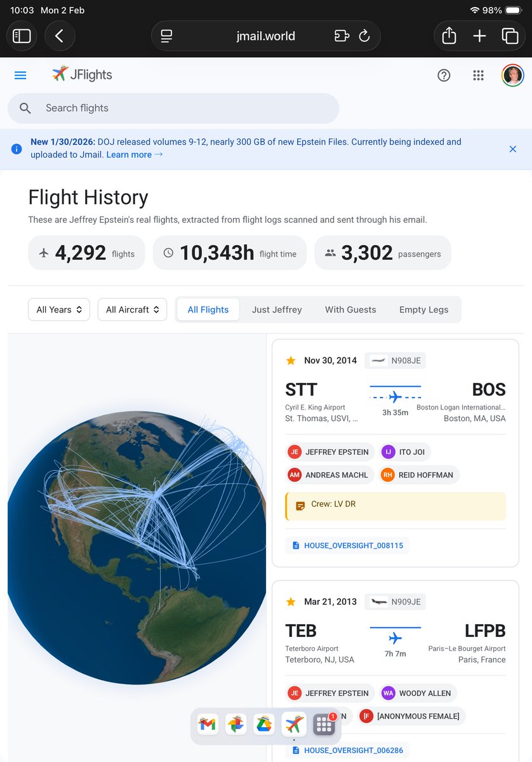
Task: Show the Safari tab overview
Action: [510, 36]
